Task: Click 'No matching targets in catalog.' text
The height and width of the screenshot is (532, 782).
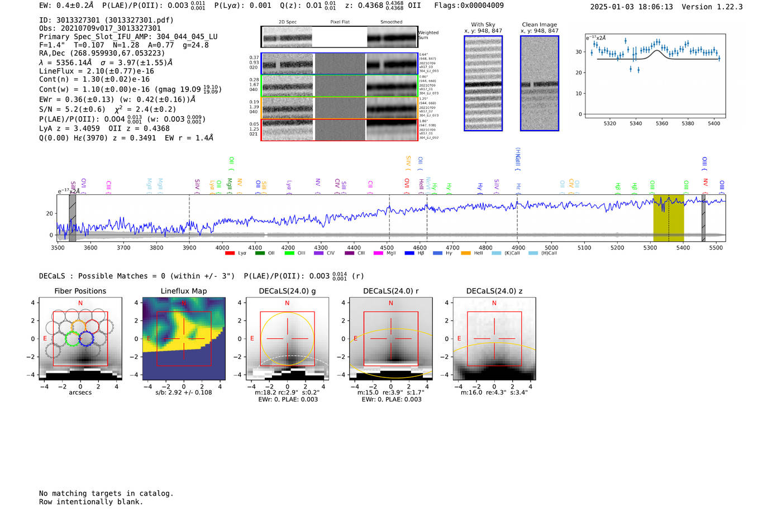Action: coord(106,493)
